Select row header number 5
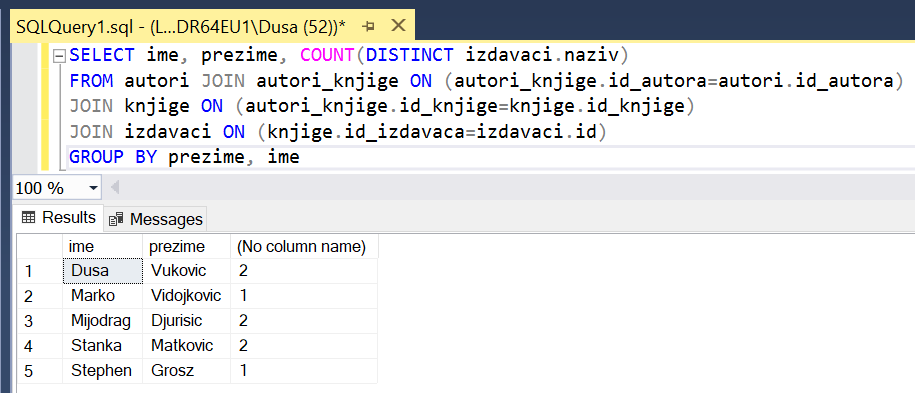The height and width of the screenshot is (393, 915). pos(40,372)
